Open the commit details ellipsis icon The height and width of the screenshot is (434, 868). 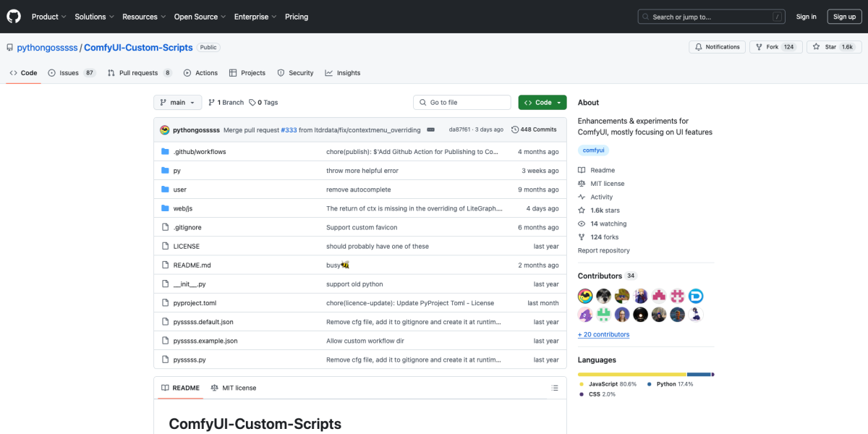click(431, 129)
